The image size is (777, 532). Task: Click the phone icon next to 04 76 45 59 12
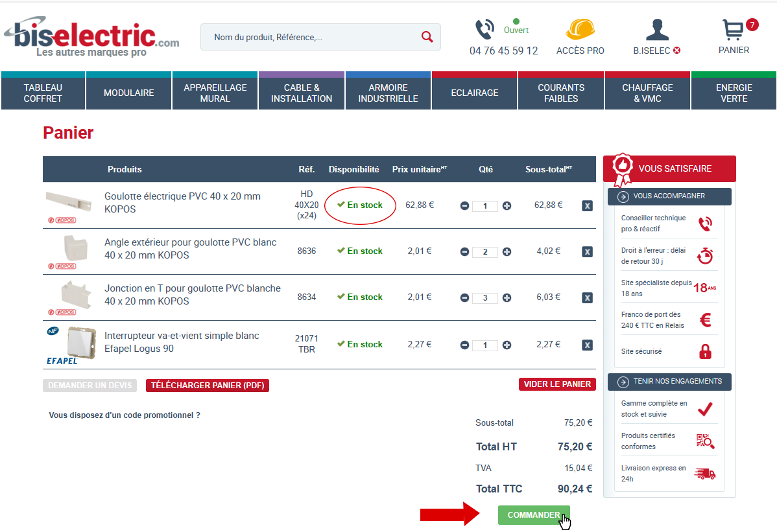(484, 30)
